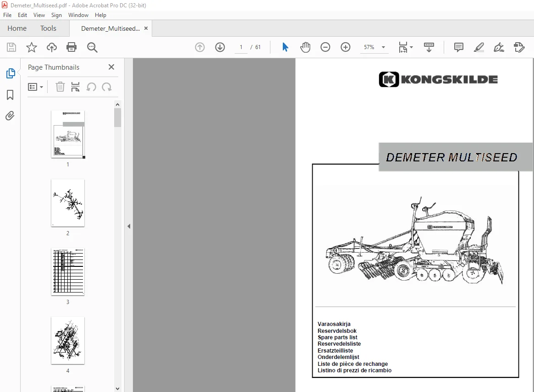Go to previous page arrow
The image size is (534, 392).
coord(200,47)
